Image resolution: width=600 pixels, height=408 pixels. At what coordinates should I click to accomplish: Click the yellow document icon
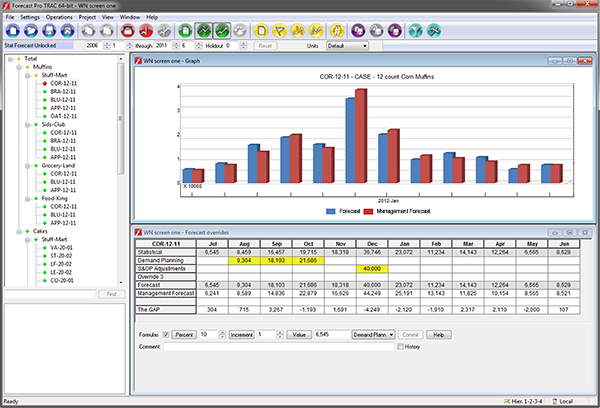point(261,31)
